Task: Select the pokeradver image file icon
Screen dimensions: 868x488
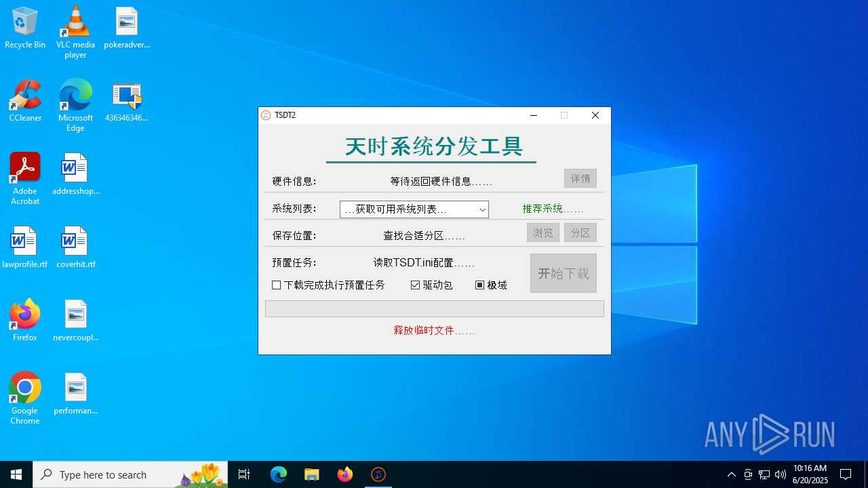Action: [x=127, y=28]
